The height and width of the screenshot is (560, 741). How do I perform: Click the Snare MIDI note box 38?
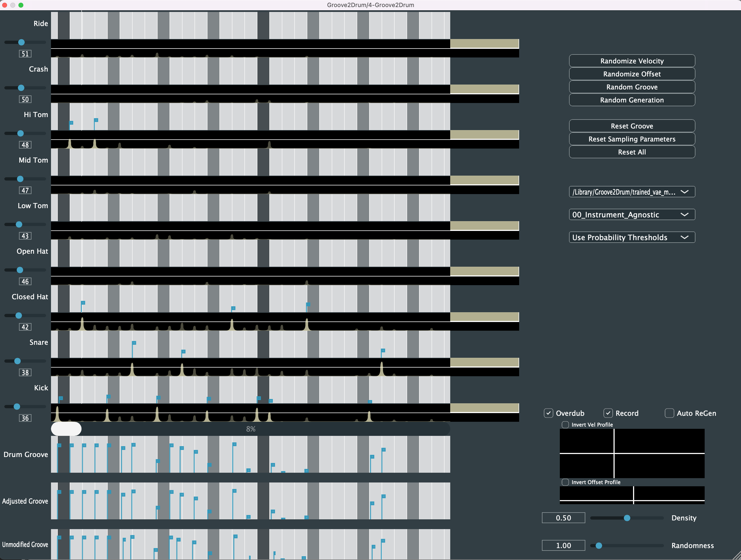click(25, 372)
